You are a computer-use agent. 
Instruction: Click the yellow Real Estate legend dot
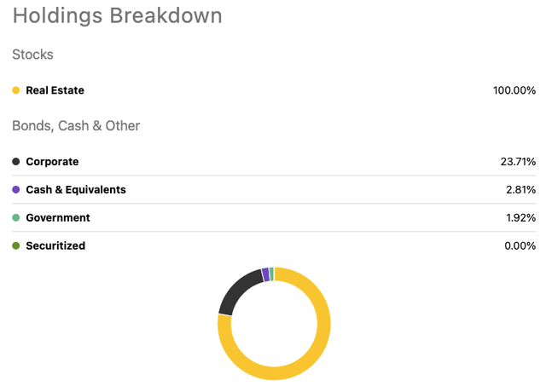15,90
